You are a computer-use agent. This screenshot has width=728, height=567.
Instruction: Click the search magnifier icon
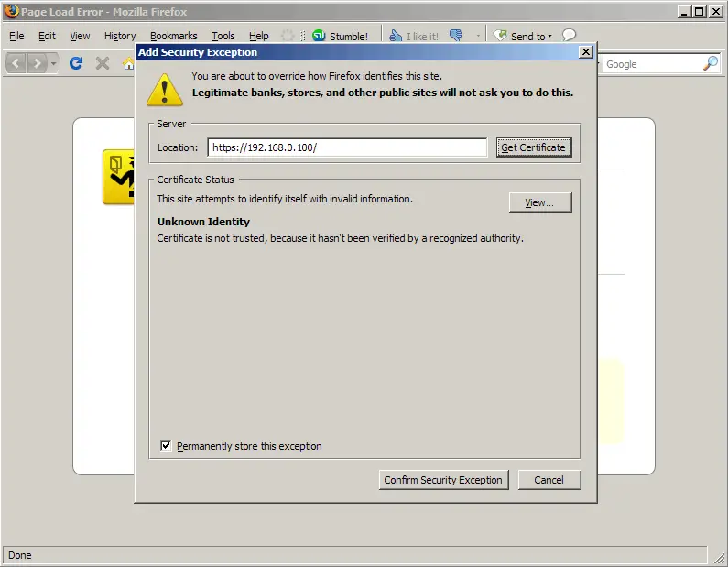[711, 63]
